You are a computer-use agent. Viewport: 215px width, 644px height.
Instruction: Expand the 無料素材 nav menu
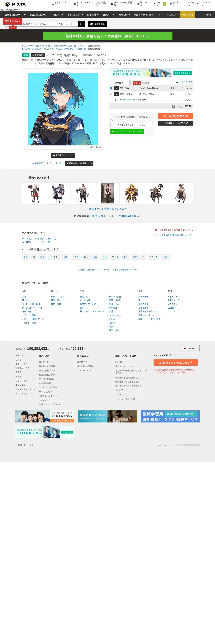[124, 15]
